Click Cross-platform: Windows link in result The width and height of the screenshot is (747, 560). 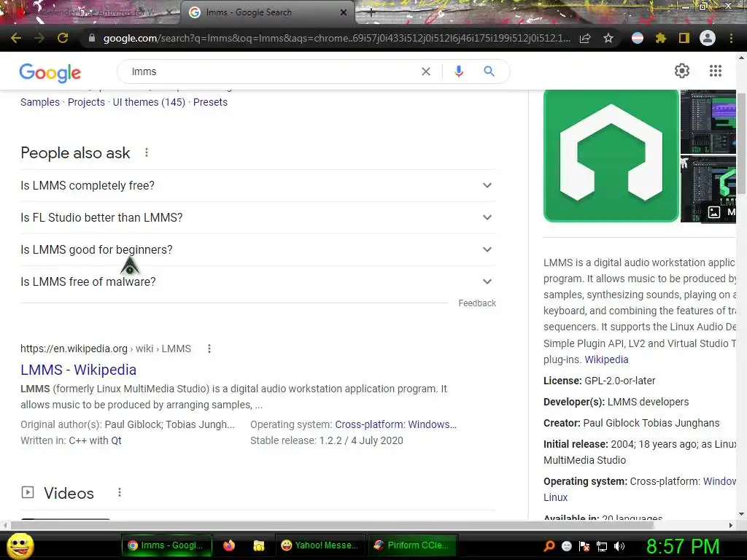(395, 424)
